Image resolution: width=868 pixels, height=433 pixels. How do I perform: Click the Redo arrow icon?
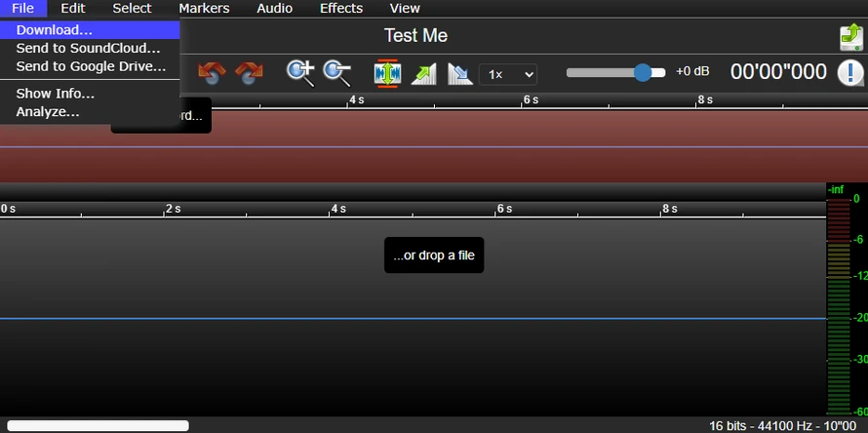pos(249,73)
